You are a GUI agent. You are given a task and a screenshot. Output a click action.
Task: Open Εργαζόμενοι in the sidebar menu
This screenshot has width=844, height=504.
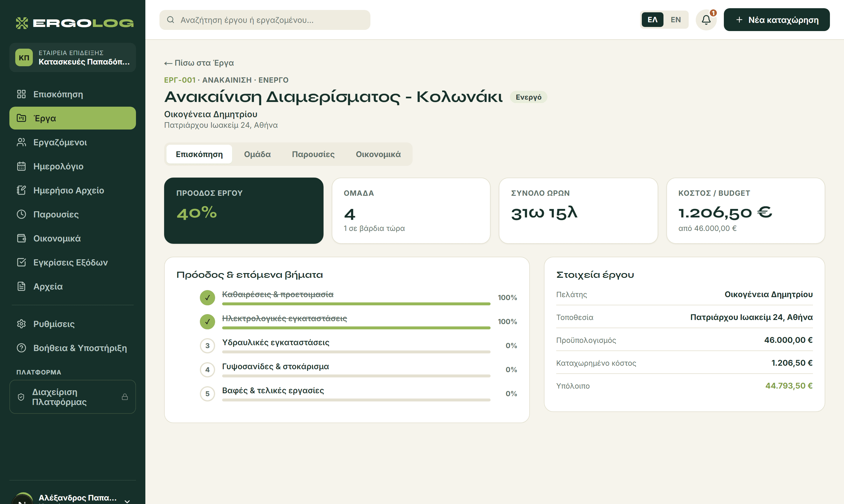point(73,142)
